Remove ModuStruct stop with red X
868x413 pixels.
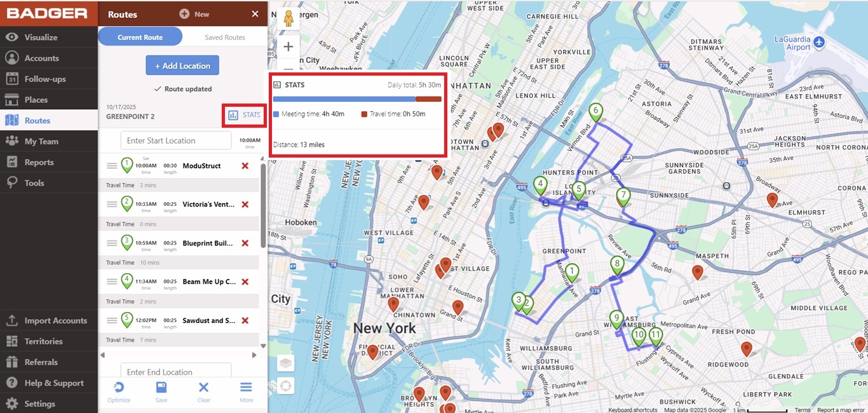pyautogui.click(x=245, y=166)
